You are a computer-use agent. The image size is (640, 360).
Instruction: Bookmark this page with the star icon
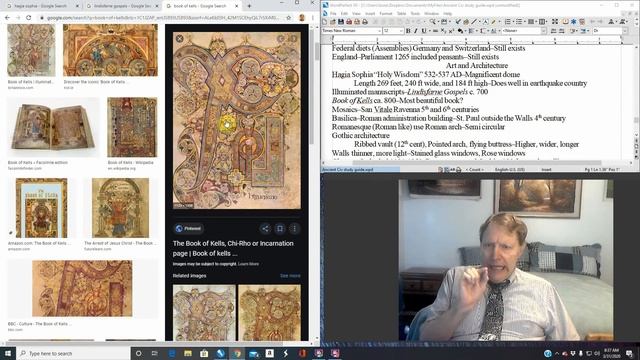(289, 18)
